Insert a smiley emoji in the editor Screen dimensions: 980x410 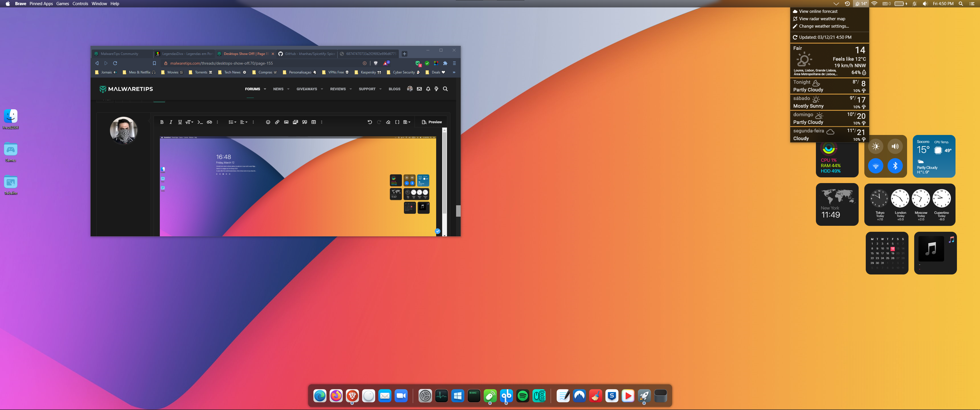268,122
